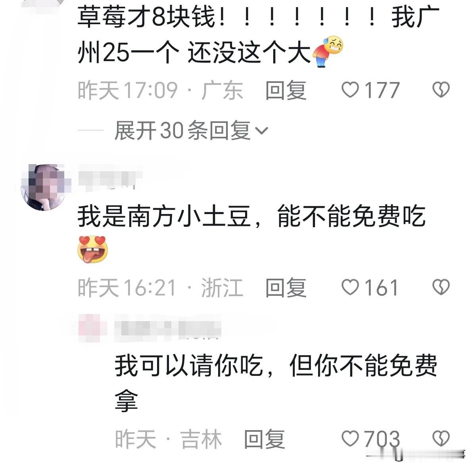Tap the heart-eyes emoji in the comment
This screenshot has width=476, height=471.
(93, 249)
